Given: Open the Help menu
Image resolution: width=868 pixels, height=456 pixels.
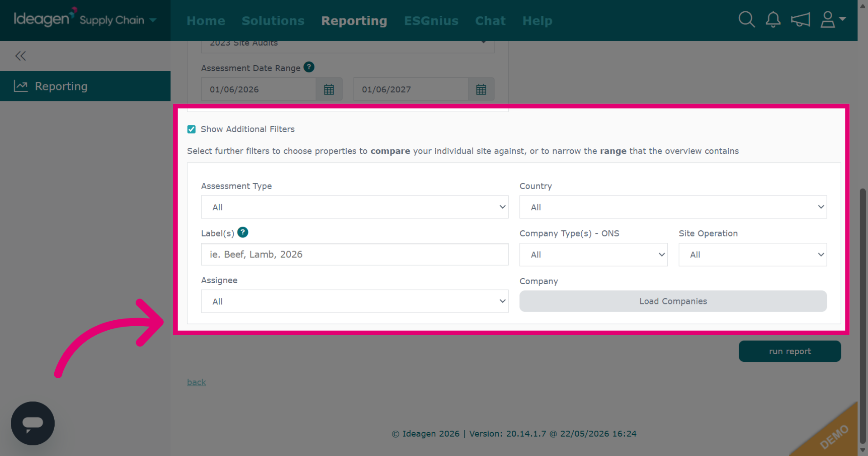Looking at the screenshot, I should [x=537, y=21].
